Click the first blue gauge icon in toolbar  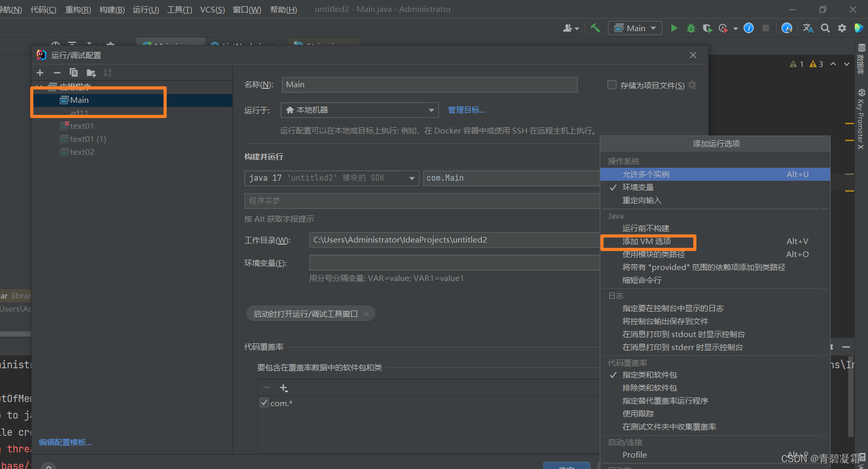coord(748,28)
